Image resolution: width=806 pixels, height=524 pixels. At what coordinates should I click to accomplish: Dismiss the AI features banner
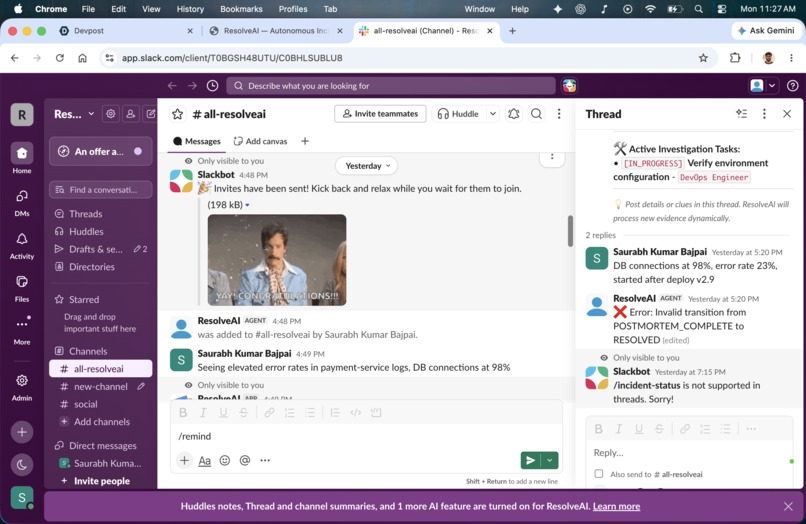click(788, 507)
